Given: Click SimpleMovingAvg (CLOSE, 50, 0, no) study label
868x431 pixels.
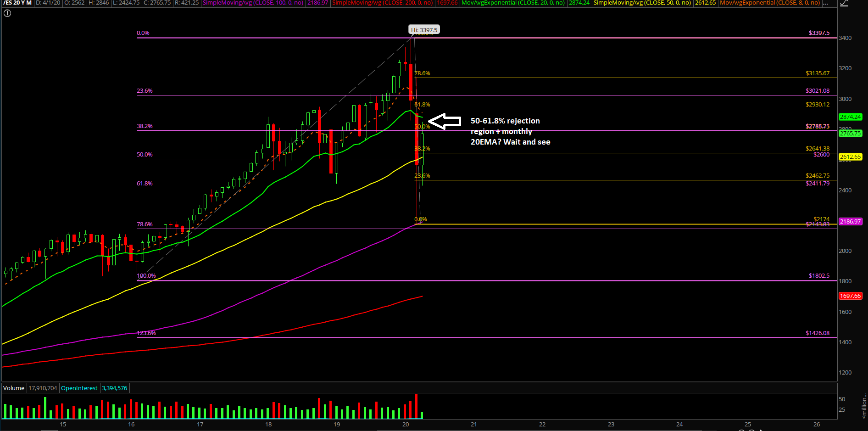Looking at the screenshot, I should pos(642,3).
